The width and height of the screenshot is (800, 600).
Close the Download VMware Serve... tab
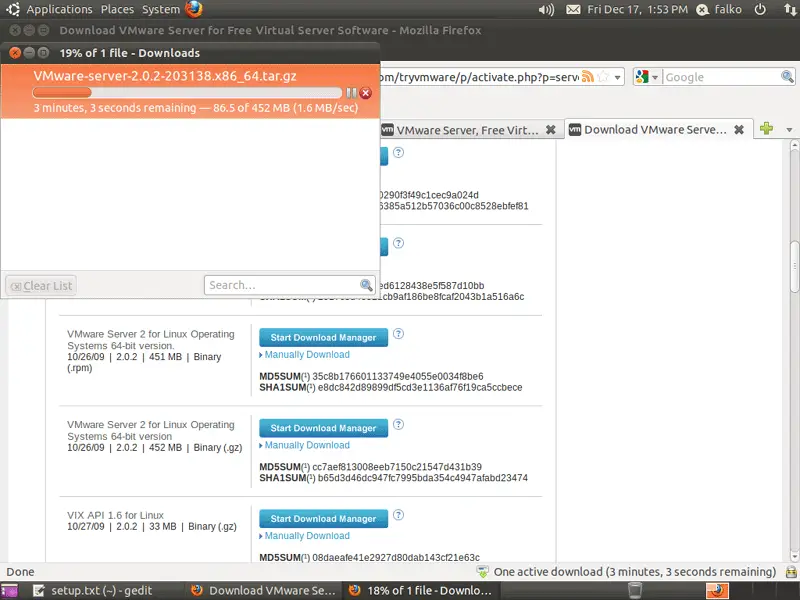(739, 130)
